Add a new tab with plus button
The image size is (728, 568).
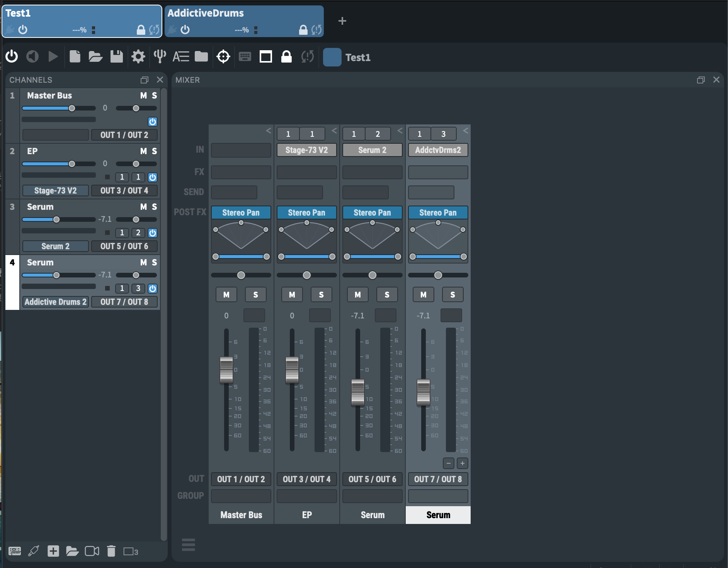pyautogui.click(x=342, y=21)
